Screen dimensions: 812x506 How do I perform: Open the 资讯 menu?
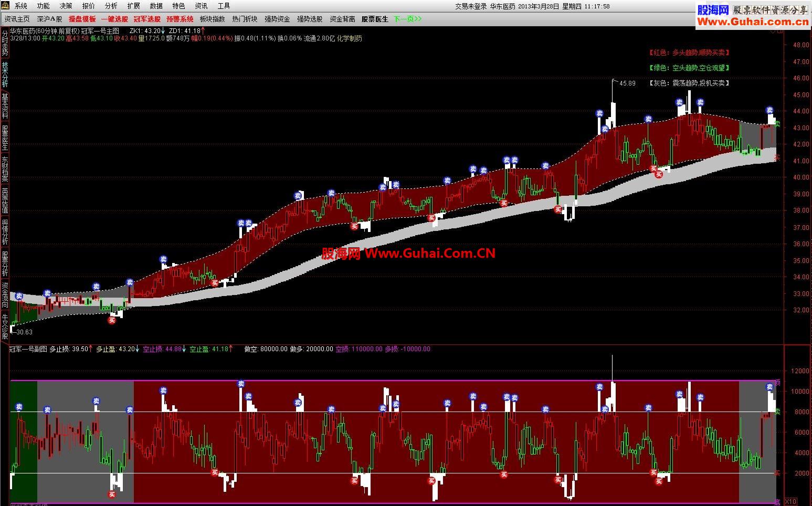pyautogui.click(x=201, y=6)
